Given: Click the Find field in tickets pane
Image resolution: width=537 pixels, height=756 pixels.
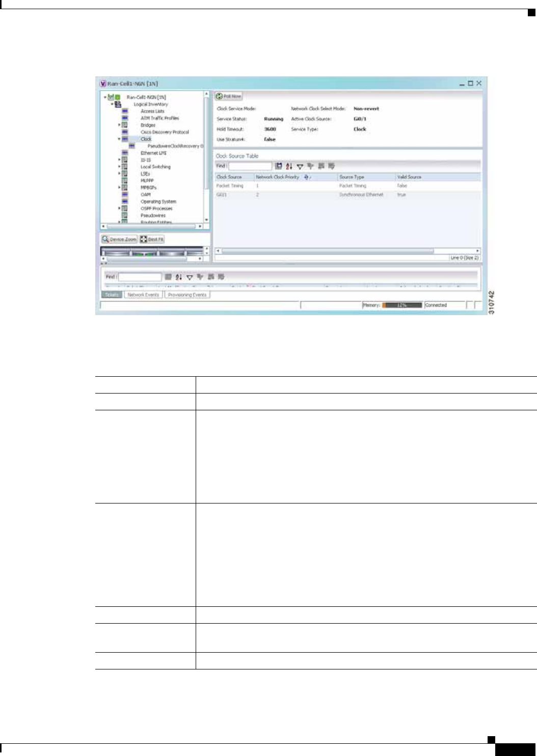Looking at the screenshot, I should 140,277.
